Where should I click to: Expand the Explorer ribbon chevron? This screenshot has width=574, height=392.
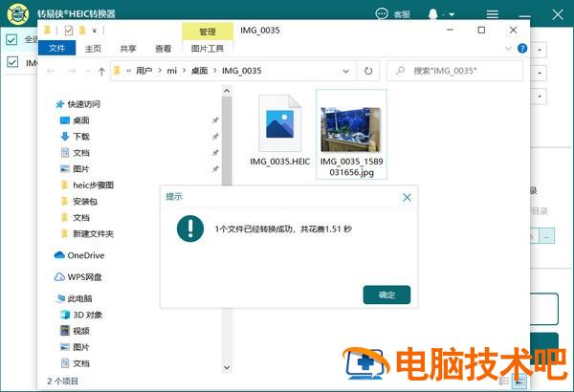tap(508, 49)
